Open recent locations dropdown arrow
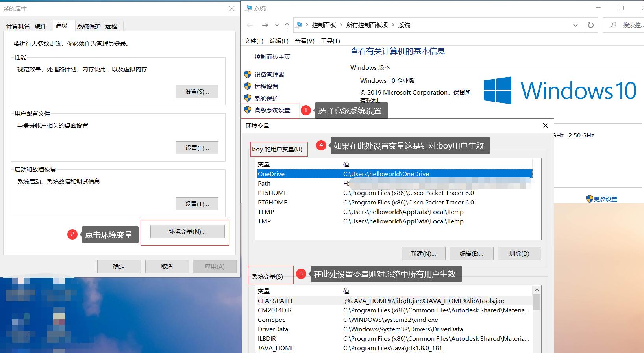This screenshot has width=644, height=353. (277, 25)
